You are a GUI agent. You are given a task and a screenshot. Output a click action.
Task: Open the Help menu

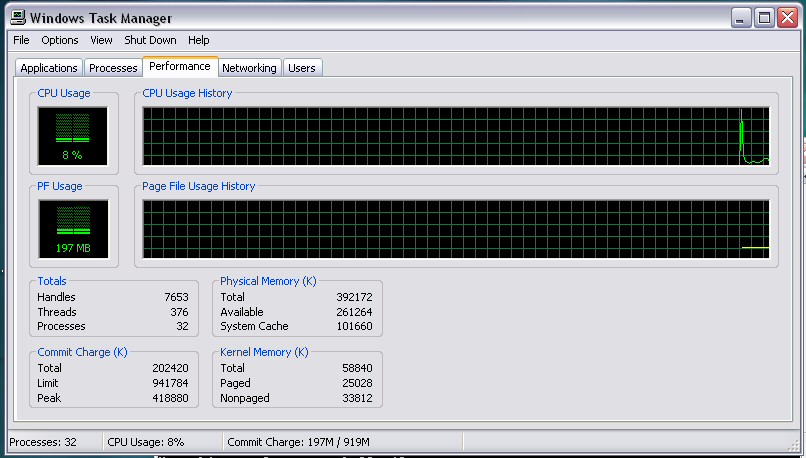(199, 40)
